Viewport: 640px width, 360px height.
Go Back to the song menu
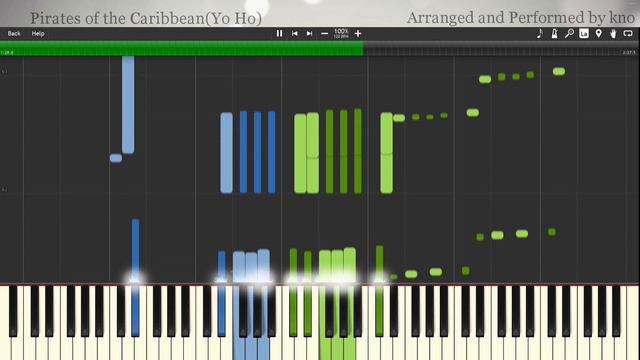[14, 33]
